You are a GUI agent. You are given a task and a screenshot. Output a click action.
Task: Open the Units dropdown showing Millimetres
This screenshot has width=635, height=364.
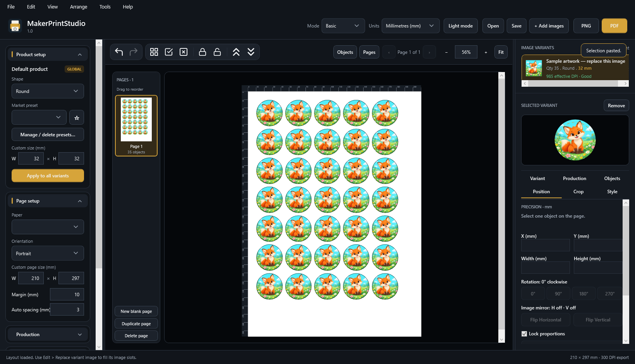click(x=410, y=26)
